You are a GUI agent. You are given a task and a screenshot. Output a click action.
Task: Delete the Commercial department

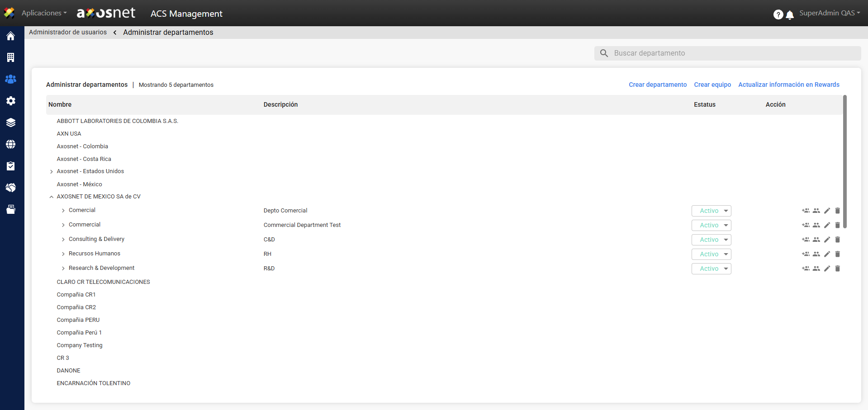tap(838, 225)
